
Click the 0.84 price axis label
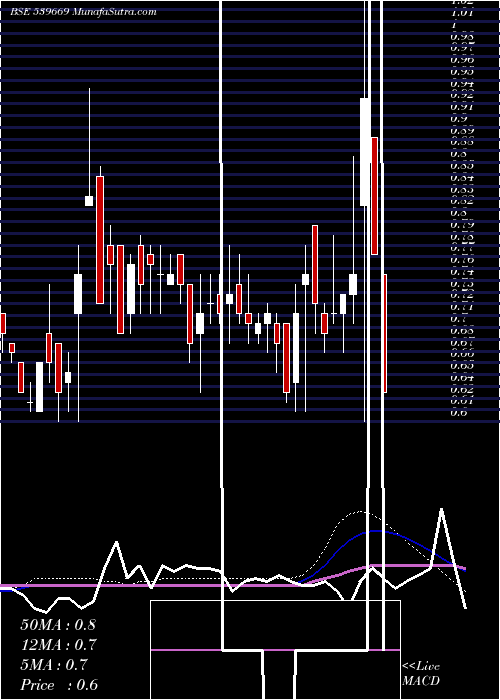(x=462, y=178)
